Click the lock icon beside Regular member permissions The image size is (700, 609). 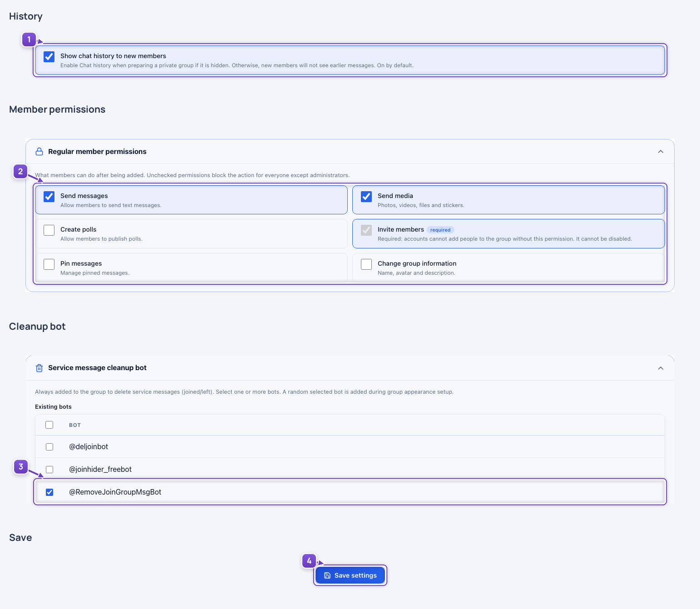point(39,152)
